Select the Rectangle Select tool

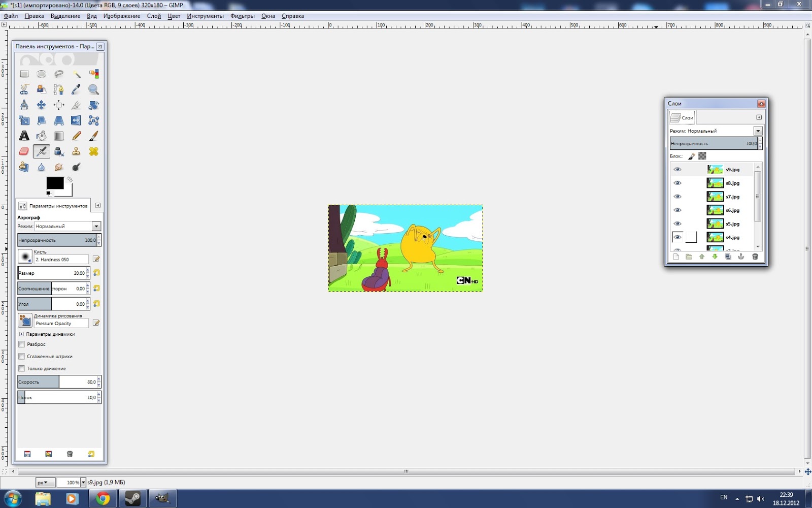point(24,74)
